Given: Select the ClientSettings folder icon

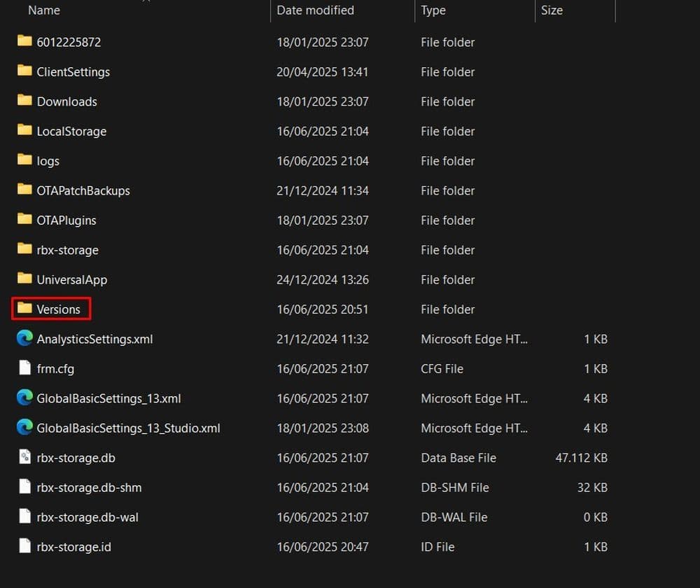Looking at the screenshot, I should click(x=24, y=71).
